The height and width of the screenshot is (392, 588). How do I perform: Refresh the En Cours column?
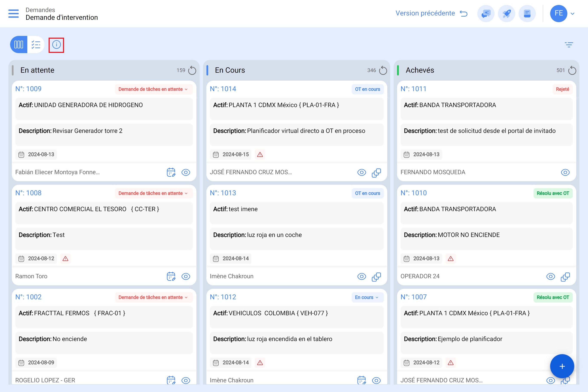pos(383,71)
